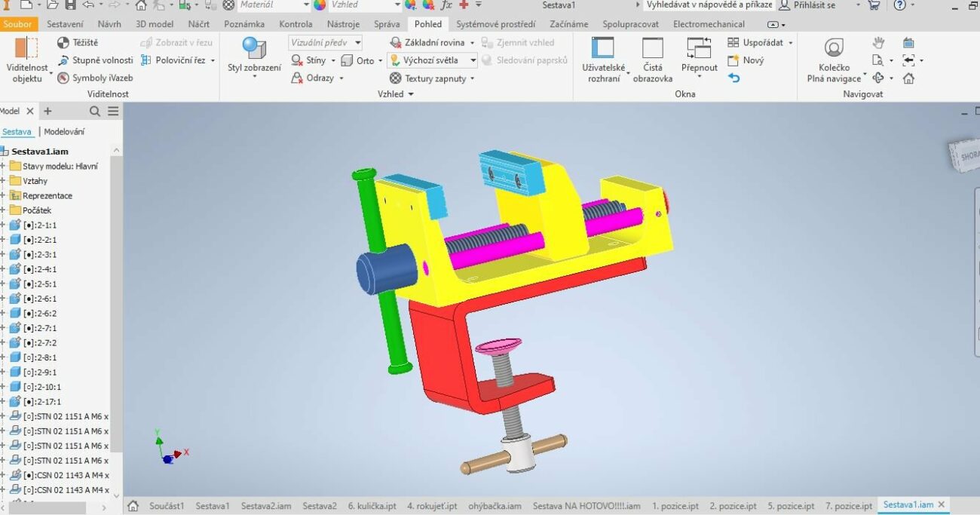Click the Čistá obrazovka icon
Image resolution: width=980 pixels, height=515 pixels.
(x=652, y=48)
